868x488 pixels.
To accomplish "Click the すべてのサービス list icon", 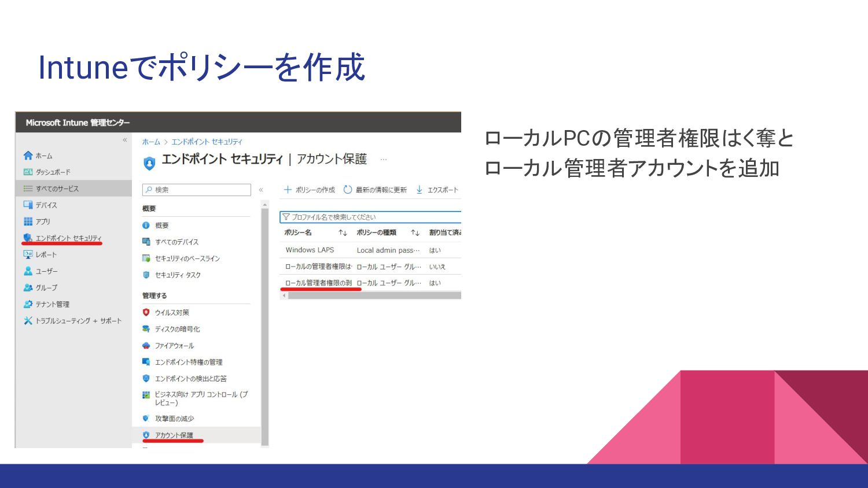I will [28, 188].
